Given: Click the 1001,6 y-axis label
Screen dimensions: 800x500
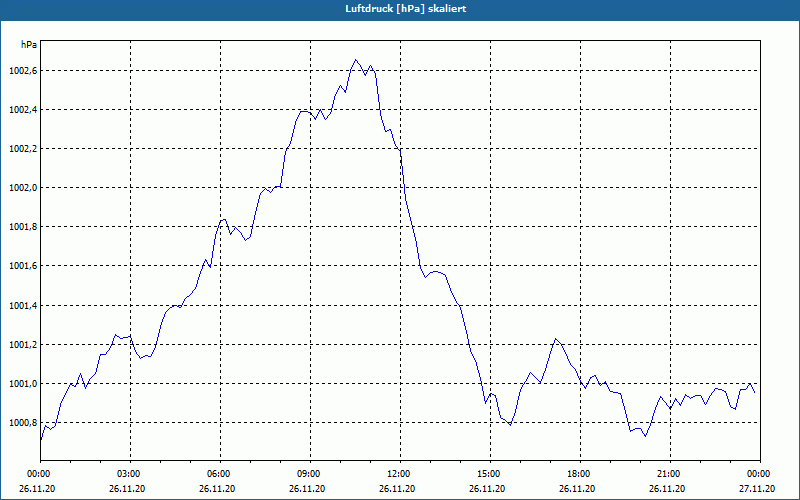Looking at the screenshot, I should click(23, 266).
